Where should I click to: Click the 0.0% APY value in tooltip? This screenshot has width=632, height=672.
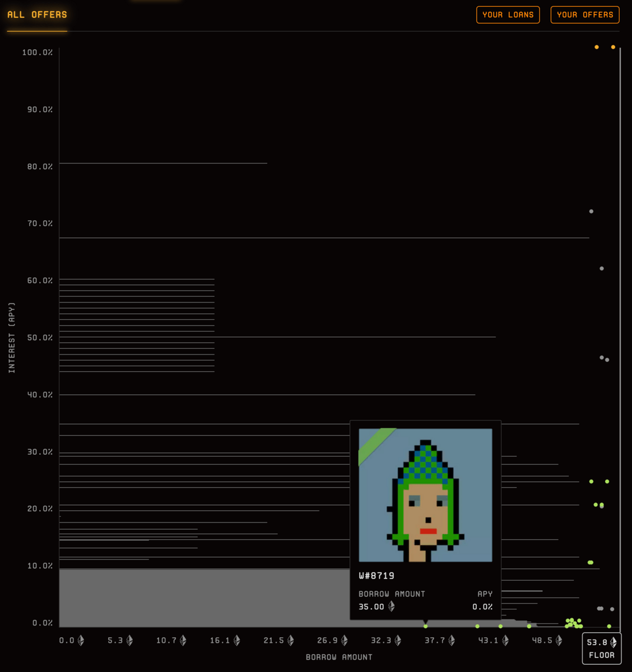click(482, 607)
